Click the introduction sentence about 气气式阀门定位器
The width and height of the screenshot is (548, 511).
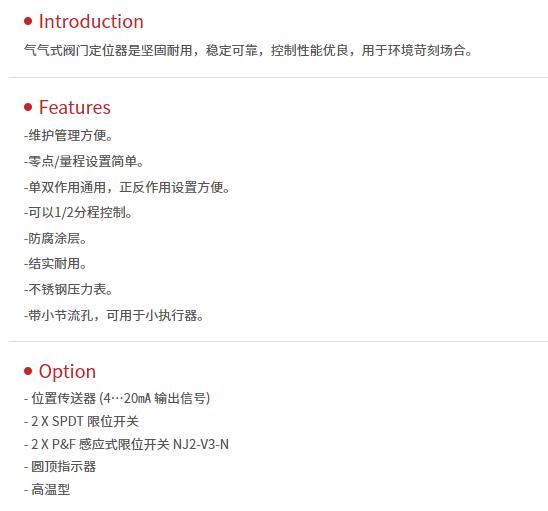pos(248,51)
